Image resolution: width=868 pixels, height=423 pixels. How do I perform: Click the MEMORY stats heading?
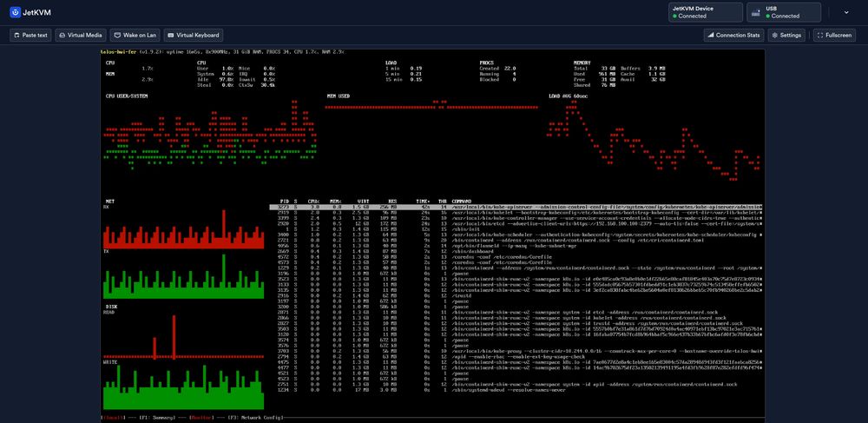click(x=582, y=63)
